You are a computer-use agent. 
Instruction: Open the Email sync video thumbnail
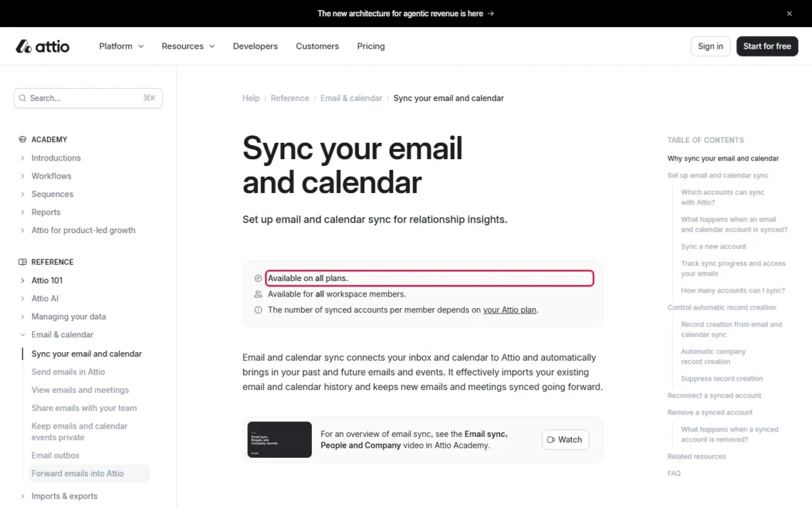click(279, 440)
